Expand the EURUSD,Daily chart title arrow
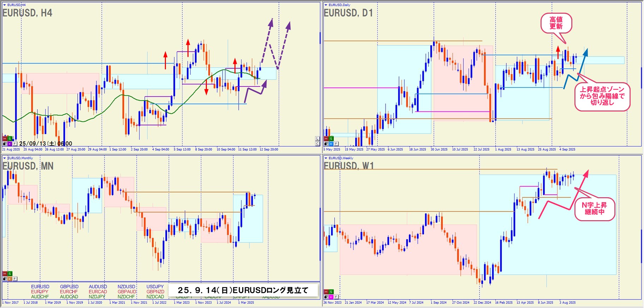644x308 pixels. pyautogui.click(x=326, y=5)
